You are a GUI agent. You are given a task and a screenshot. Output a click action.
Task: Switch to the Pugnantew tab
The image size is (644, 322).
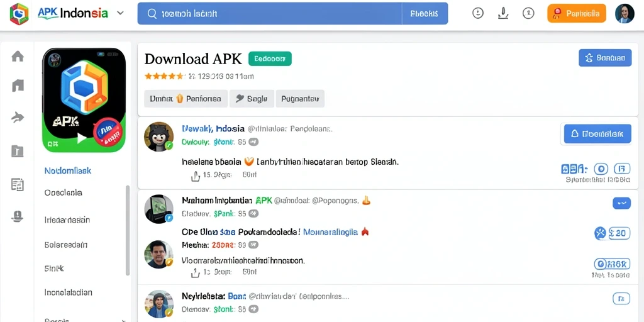pyautogui.click(x=300, y=99)
